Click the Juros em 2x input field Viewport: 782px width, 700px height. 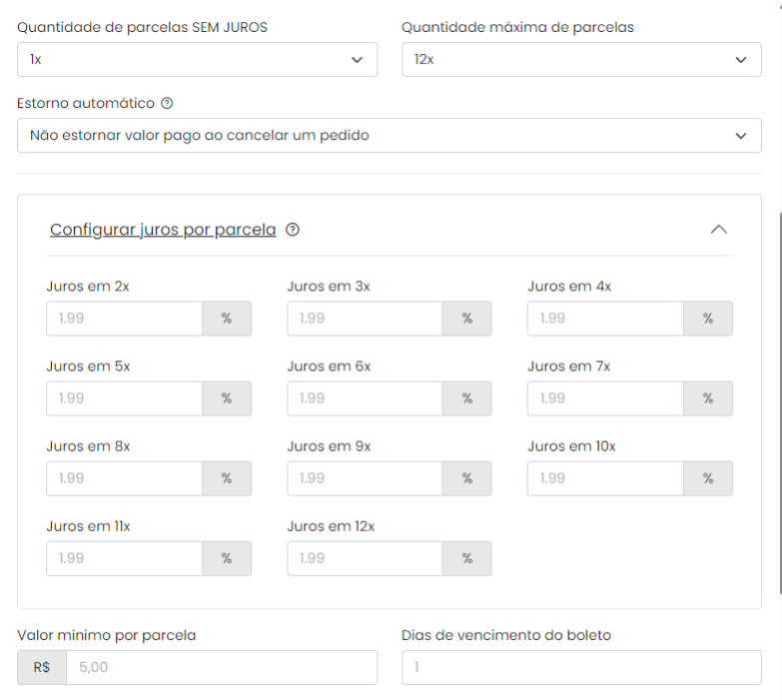point(125,319)
